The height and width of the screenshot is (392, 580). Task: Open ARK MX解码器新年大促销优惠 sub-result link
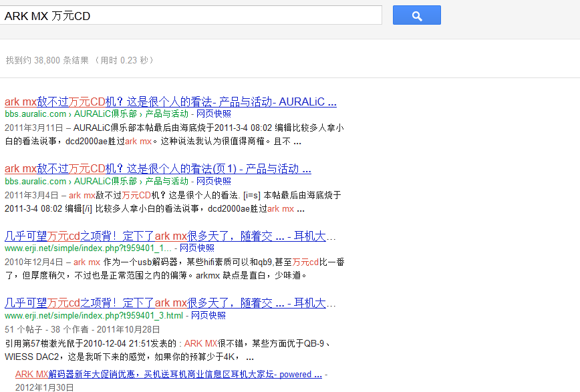(168, 374)
